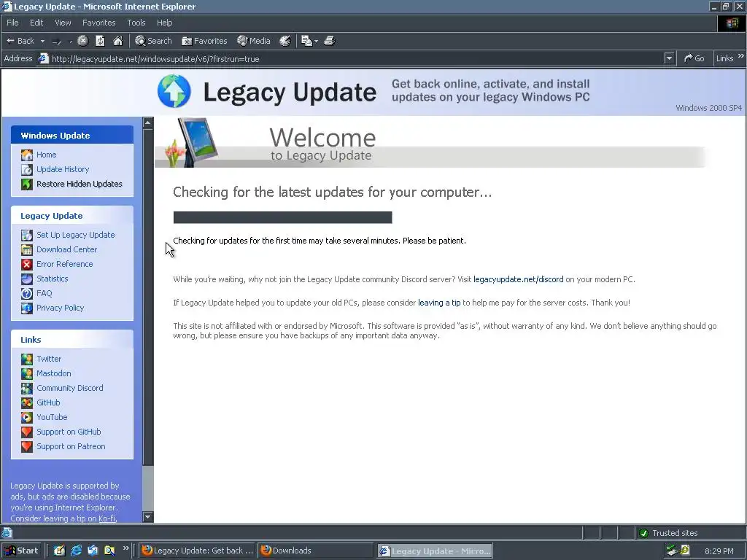Screen dimensions: 747x560
Task: Click the 'Windows 2000 SP4' header text
Action: click(708, 108)
